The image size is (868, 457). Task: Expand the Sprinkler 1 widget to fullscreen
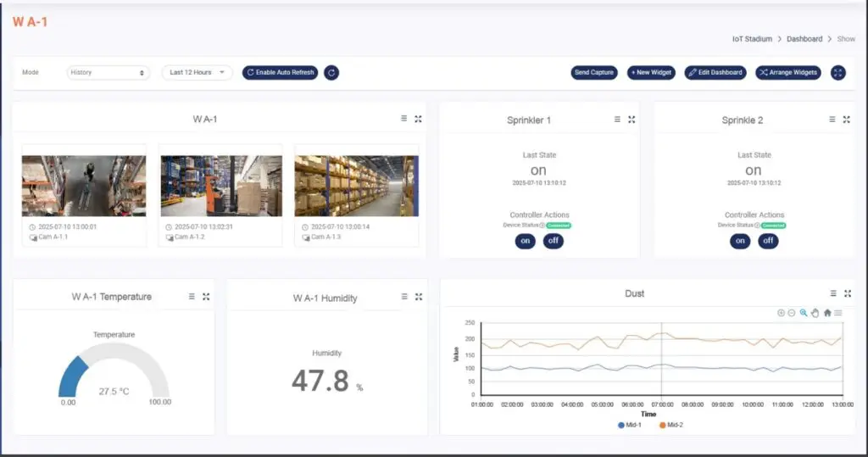point(632,120)
